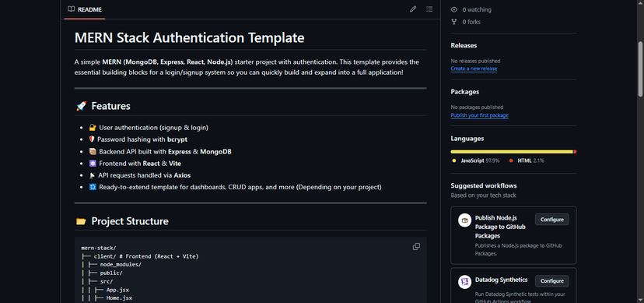Open the README tab
Screen dimensions: 644x303
85,9
